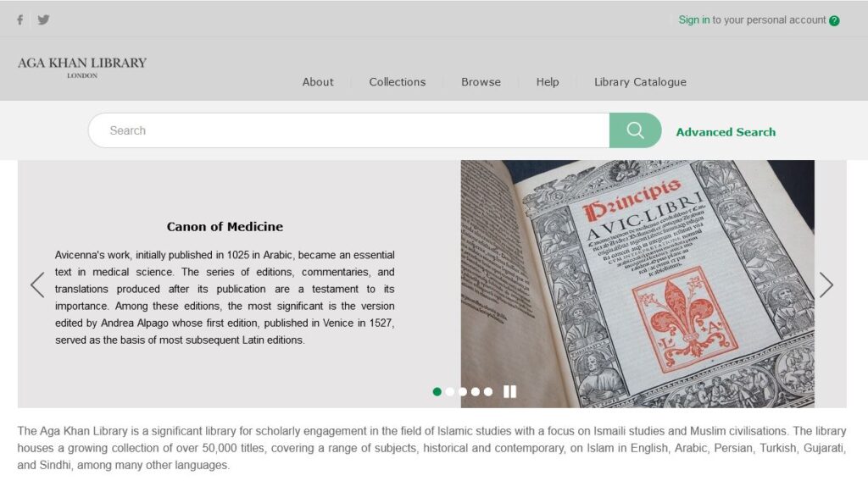Click the magnifying glass search button
Screen dimensions: 868x481
(x=635, y=130)
